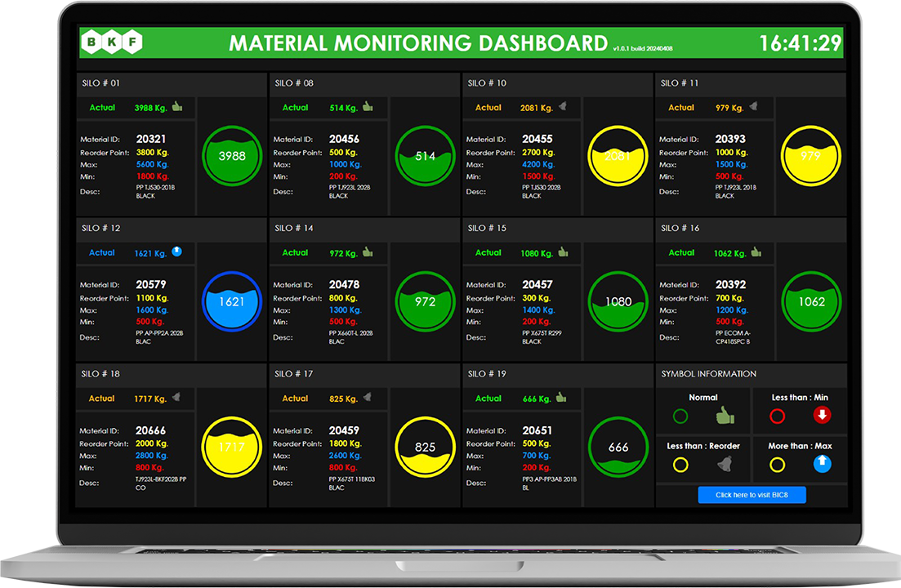The image size is (901, 588).
Task: Click the red circle under Less than Min
Action: coord(778,416)
